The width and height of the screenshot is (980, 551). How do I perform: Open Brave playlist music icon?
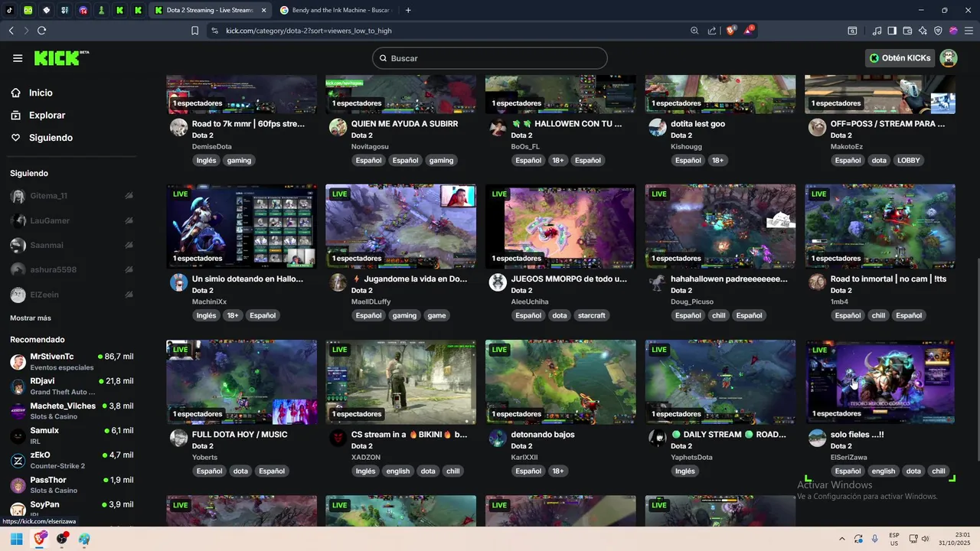[877, 31]
